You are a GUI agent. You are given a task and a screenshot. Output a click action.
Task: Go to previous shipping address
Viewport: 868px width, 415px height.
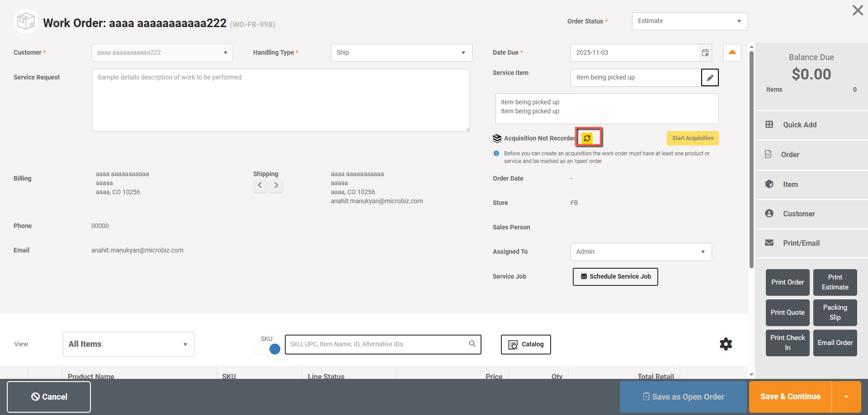point(260,185)
